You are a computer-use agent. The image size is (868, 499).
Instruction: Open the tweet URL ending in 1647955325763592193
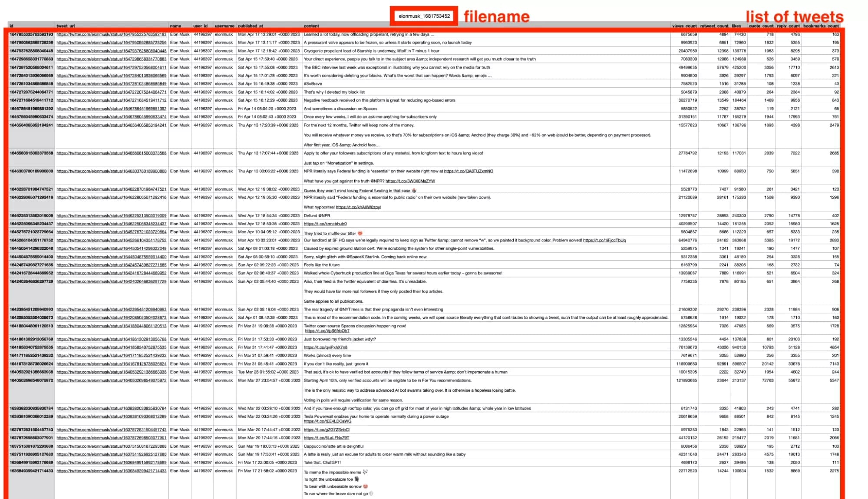(x=113, y=34)
